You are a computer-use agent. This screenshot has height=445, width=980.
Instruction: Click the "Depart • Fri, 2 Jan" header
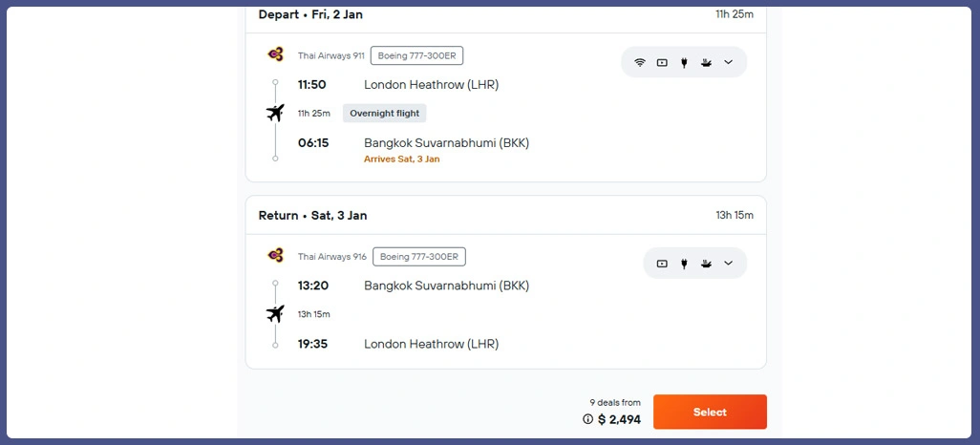coord(310,14)
